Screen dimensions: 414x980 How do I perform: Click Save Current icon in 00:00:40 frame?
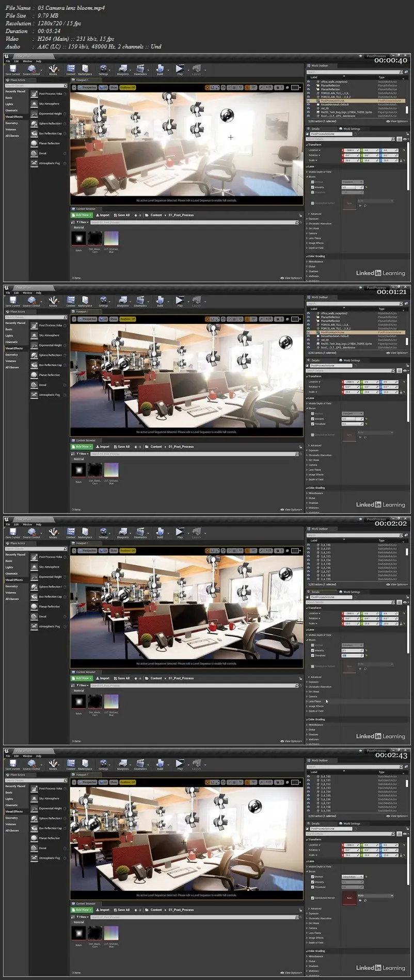[12, 69]
